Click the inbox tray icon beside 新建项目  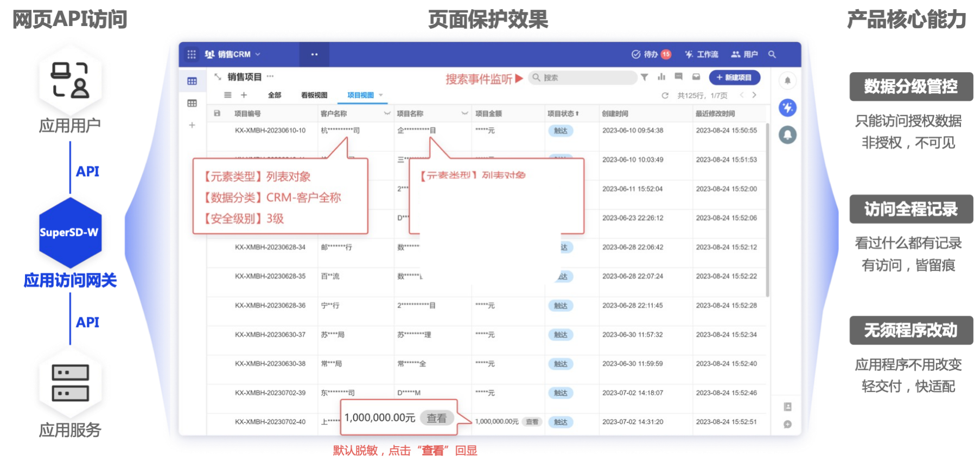pos(696,77)
